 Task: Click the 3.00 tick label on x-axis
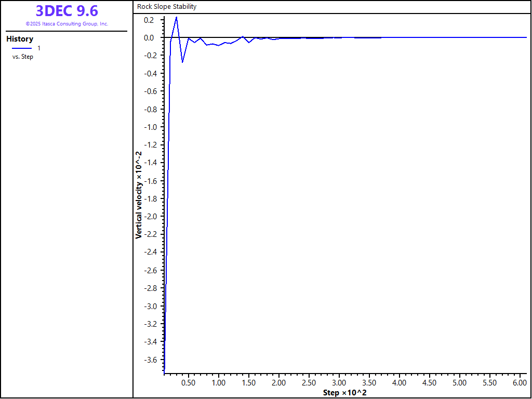339,383
